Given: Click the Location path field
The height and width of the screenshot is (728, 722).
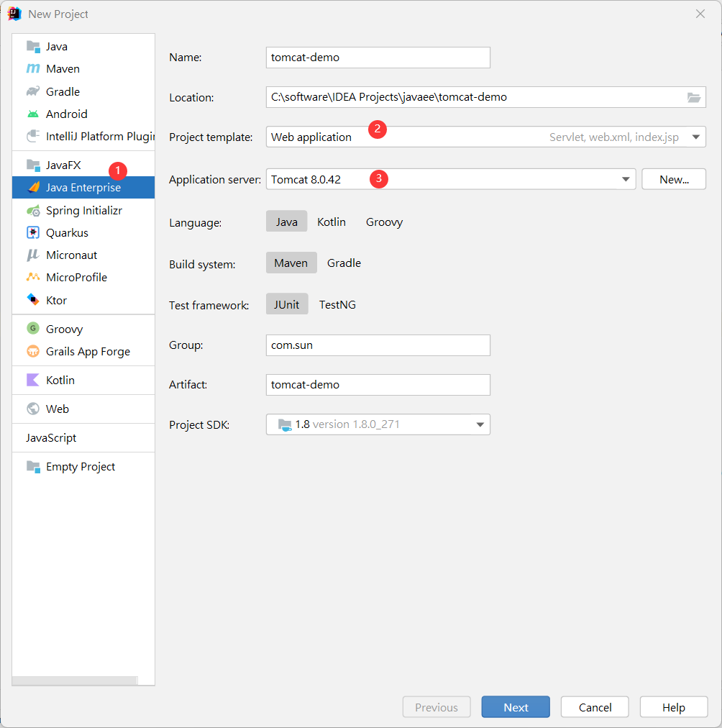Looking at the screenshot, I should click(486, 97).
